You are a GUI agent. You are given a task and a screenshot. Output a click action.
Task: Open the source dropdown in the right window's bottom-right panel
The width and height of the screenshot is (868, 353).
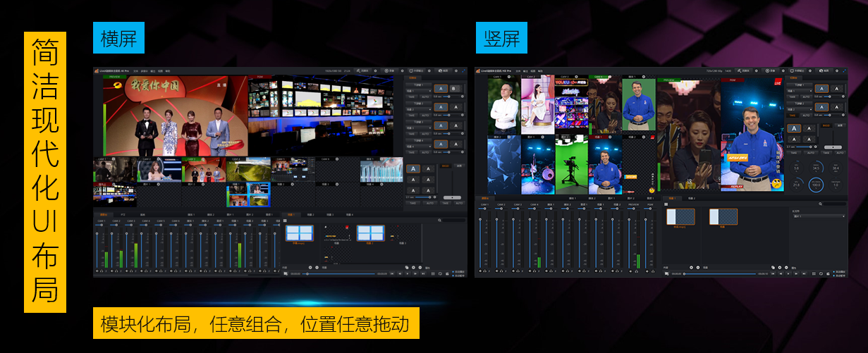(x=818, y=216)
